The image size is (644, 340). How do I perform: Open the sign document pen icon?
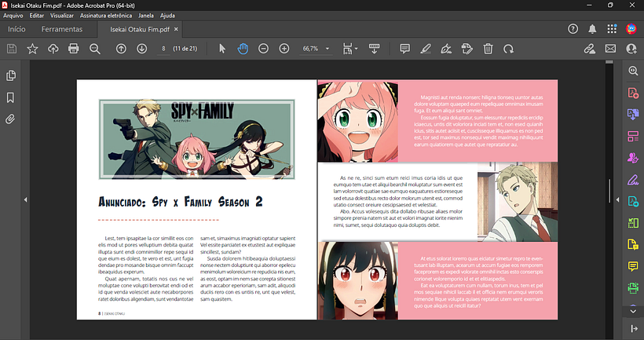446,49
